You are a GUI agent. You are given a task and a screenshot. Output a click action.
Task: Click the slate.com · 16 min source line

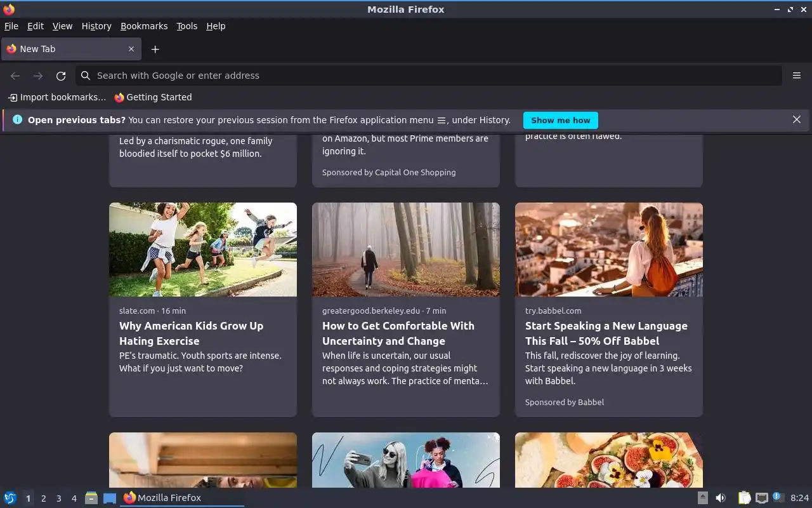tap(152, 311)
